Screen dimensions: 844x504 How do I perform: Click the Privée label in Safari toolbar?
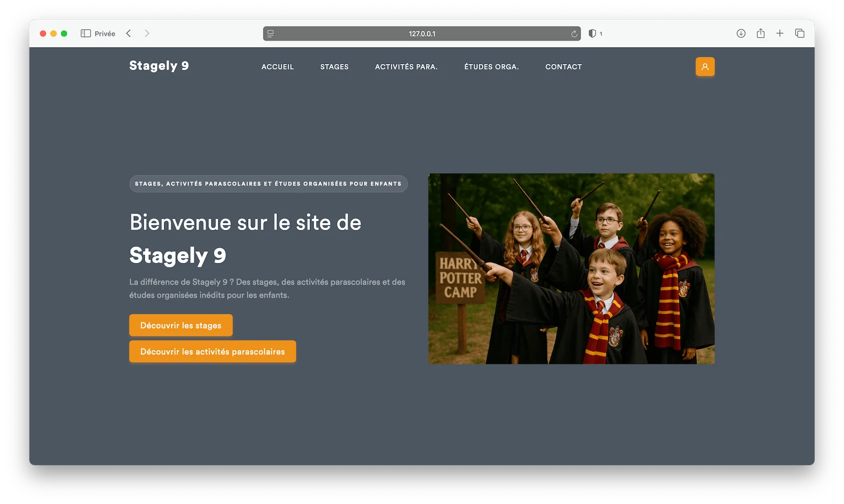coord(105,34)
